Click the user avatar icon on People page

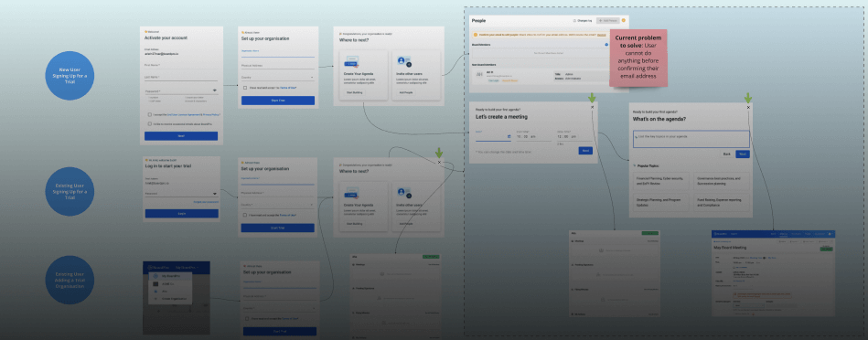click(x=623, y=20)
